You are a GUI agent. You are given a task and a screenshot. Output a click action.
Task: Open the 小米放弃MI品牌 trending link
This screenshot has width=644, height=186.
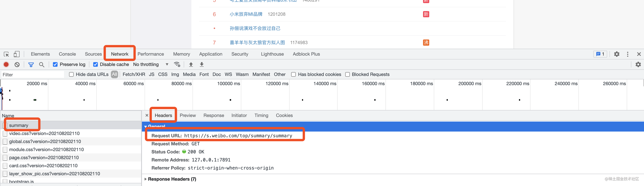(246, 14)
